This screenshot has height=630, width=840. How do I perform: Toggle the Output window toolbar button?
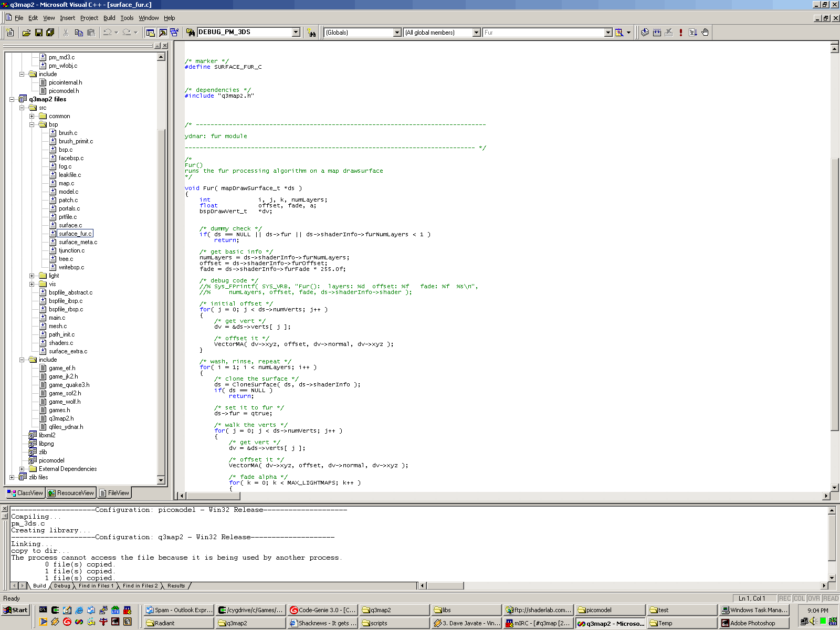pyautogui.click(x=163, y=33)
